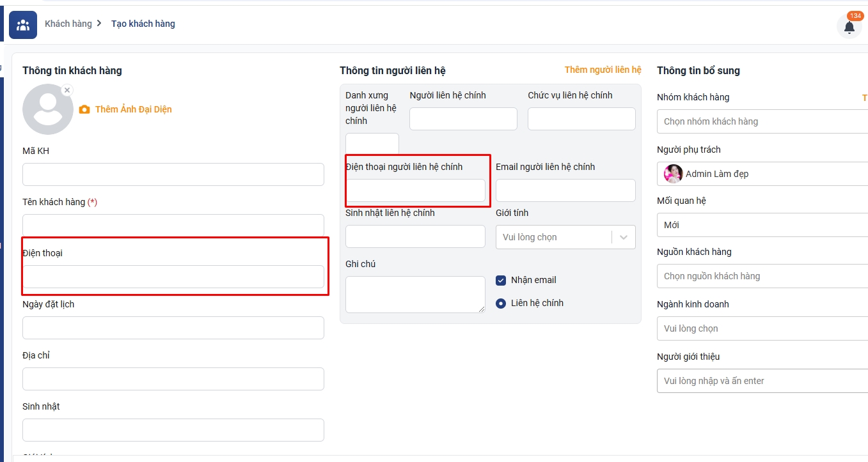The height and width of the screenshot is (462, 868).
Task: Open the Nguồn khách hàng dropdown
Action: pos(762,276)
